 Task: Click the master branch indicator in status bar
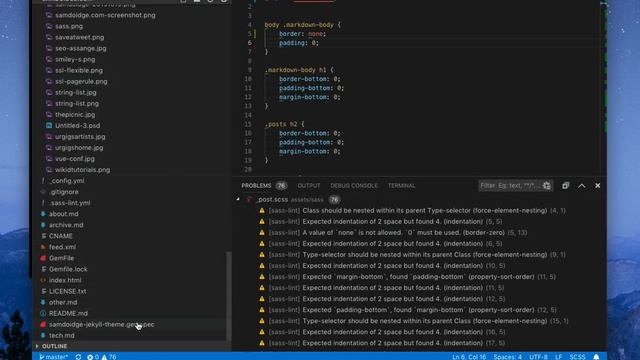click(x=53, y=357)
